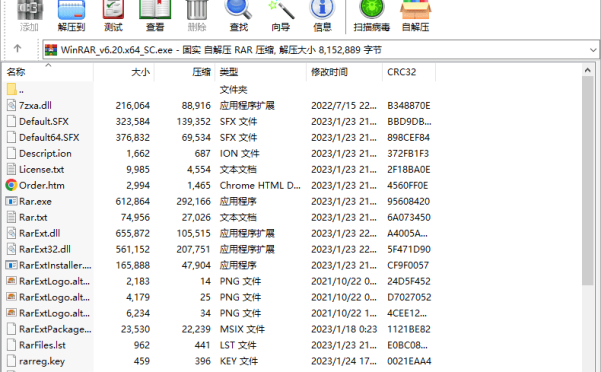This screenshot has height=372, width=601.
Task: Click the greyed Delete (删除) trash icon
Action: pyautogui.click(x=197, y=10)
